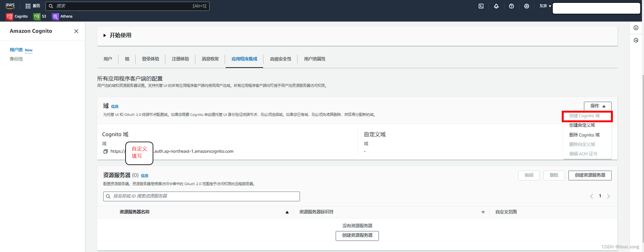644x252 pixels.
Task: Switch to the 用户 tab
Action: point(108,59)
